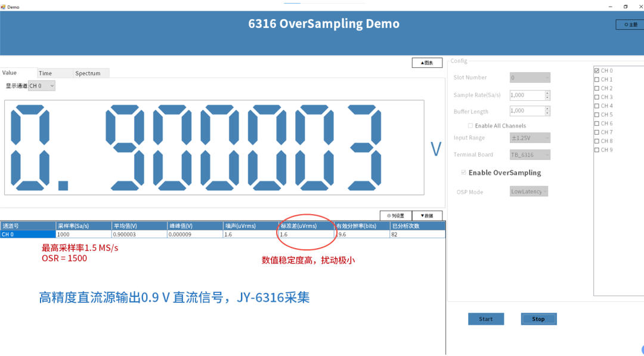Open the Input Range dropdown

pos(529,137)
